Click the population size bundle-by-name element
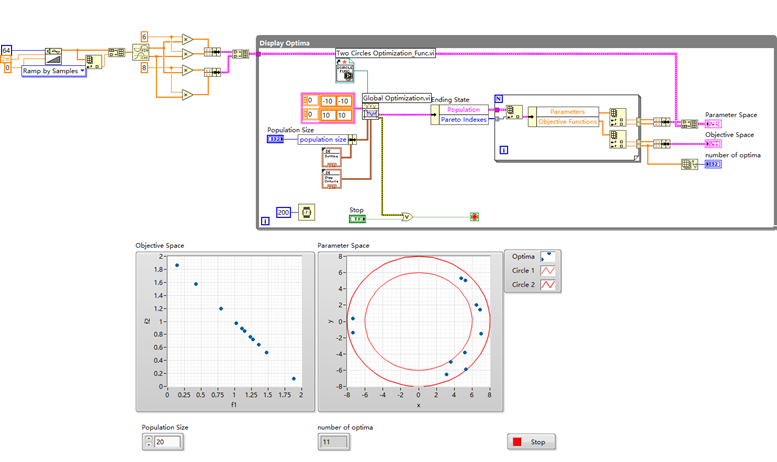Screen dimensions: 777x462 (x=323, y=140)
